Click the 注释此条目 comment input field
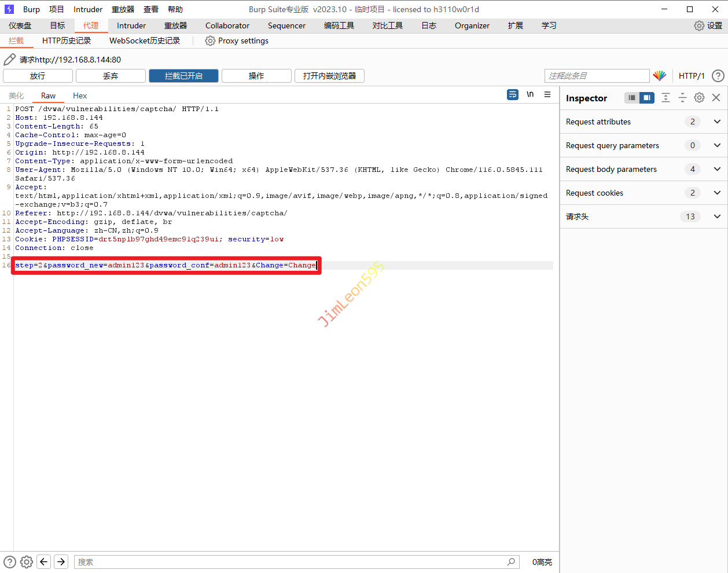 [x=597, y=76]
